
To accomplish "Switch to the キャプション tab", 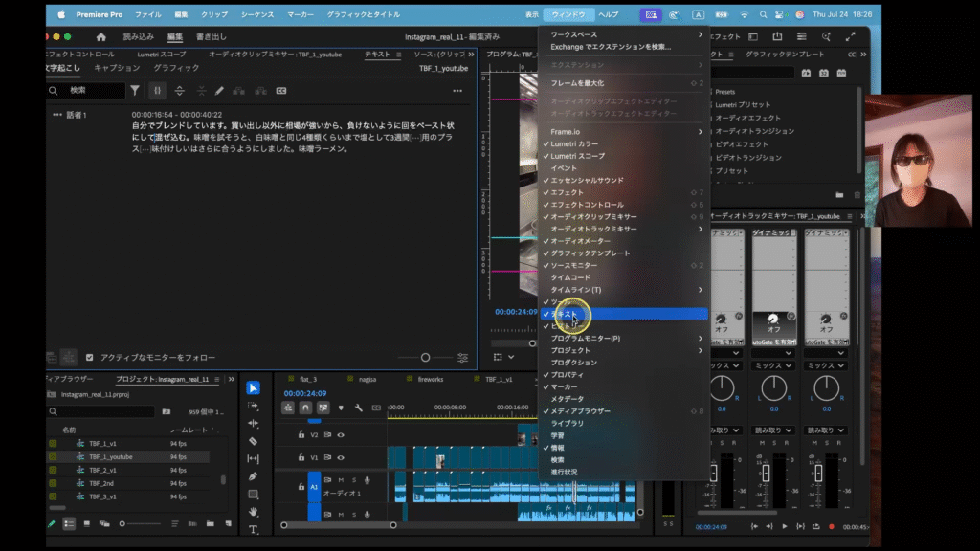I will click(117, 68).
